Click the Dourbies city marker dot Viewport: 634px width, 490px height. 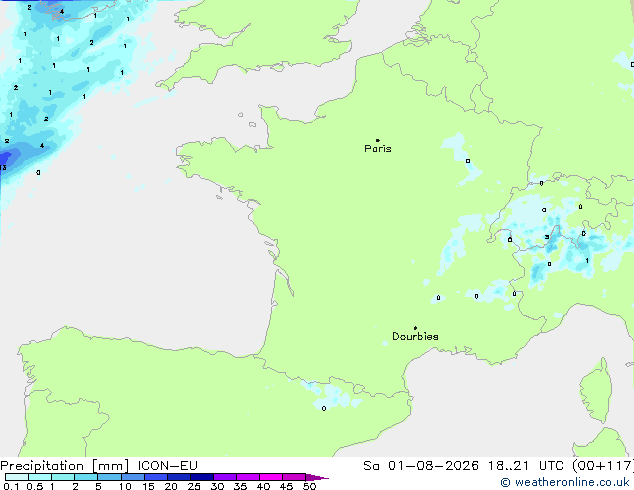pos(415,328)
